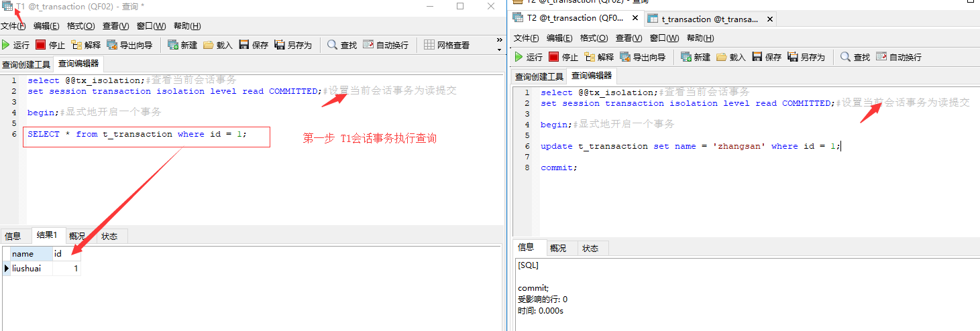Click the name column header in results
Viewport: 980px width, 331px height.
point(31,254)
